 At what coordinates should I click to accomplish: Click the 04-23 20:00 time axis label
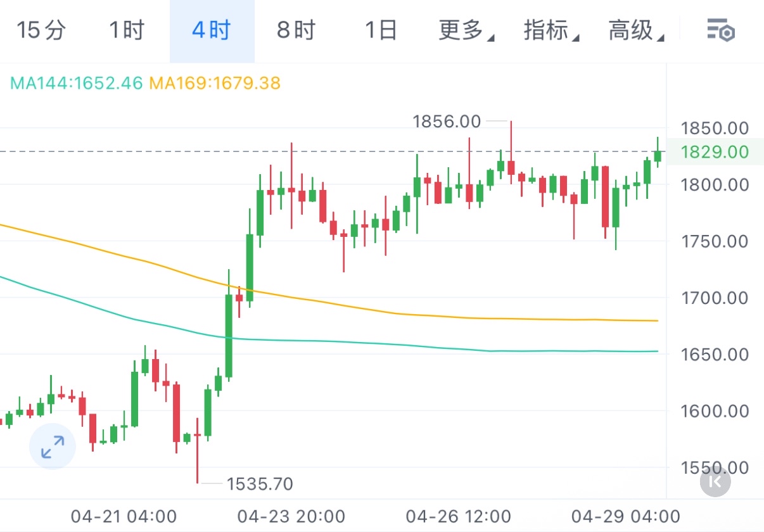(x=291, y=516)
